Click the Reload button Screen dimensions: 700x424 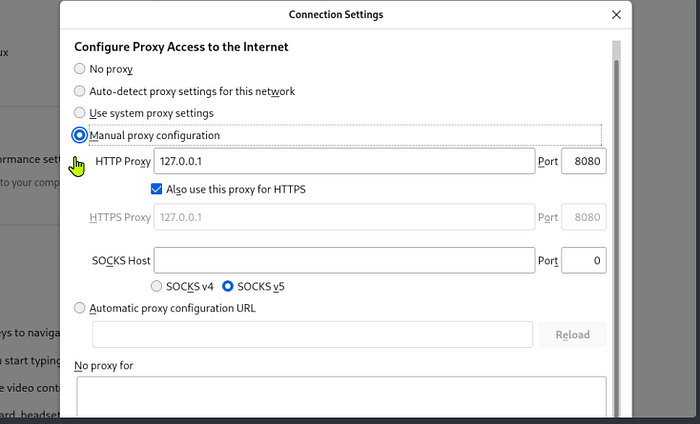572,334
